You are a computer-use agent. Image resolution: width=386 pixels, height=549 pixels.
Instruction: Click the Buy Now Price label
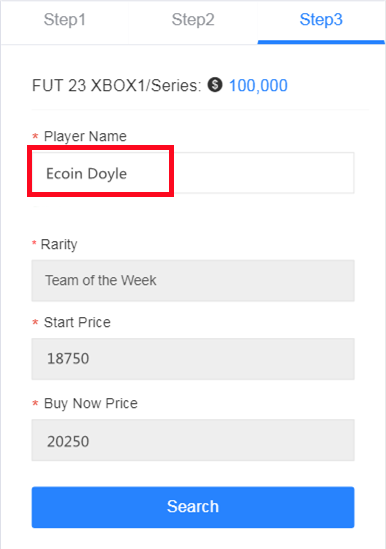pos(91,403)
